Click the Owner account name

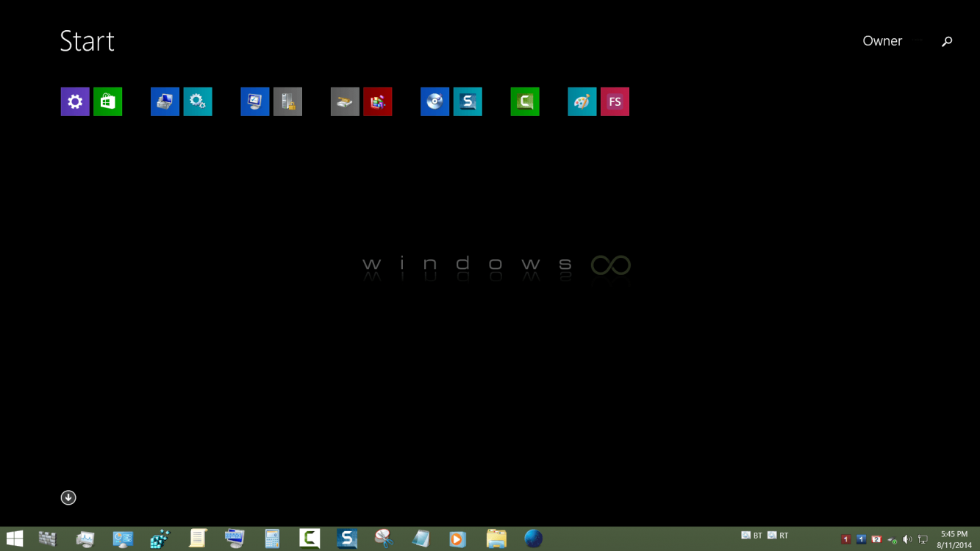[x=882, y=41]
